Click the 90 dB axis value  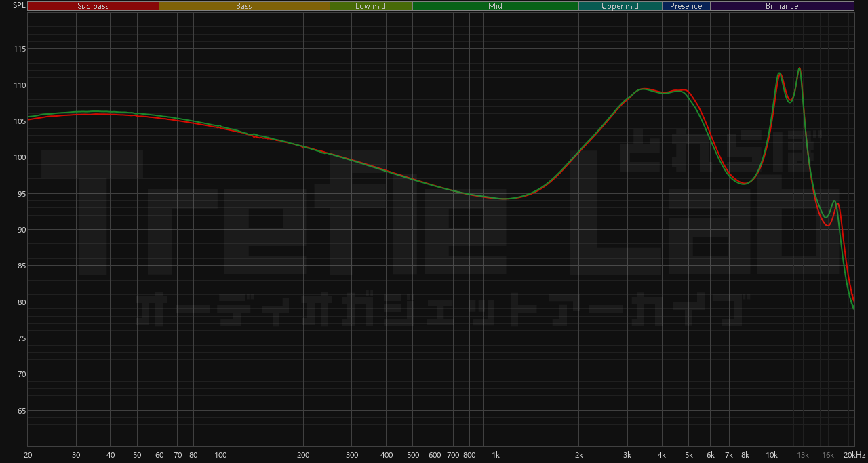[21, 230]
